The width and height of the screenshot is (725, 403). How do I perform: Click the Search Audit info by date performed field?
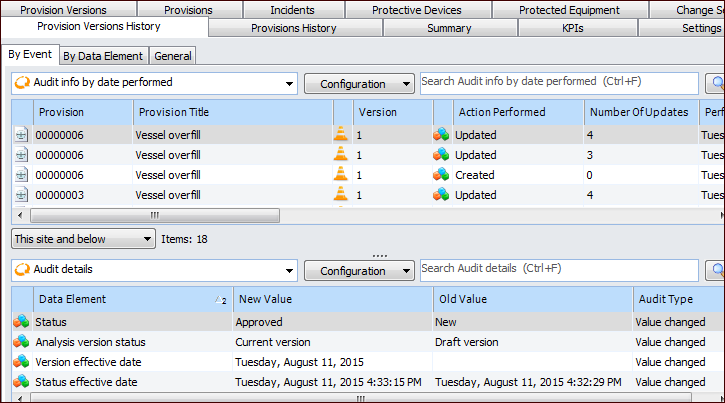click(558, 81)
